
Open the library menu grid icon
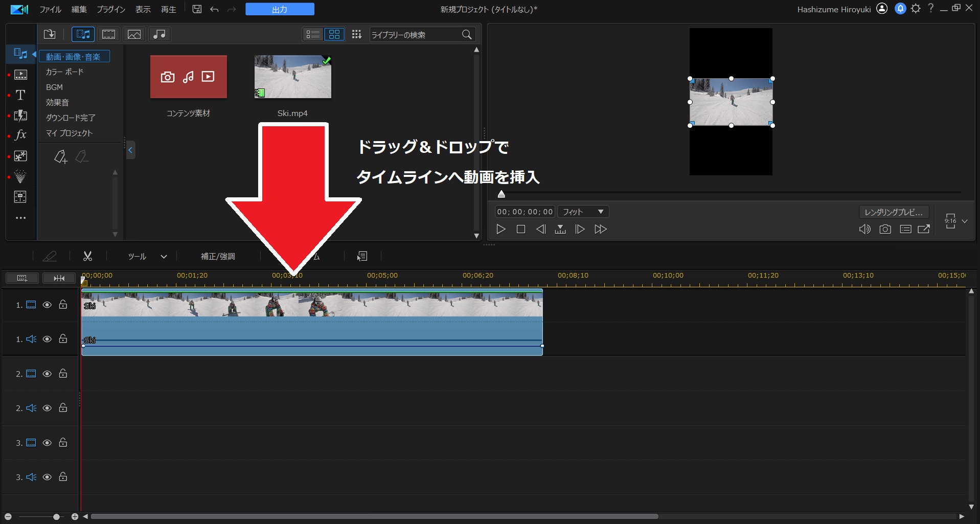[x=356, y=34]
